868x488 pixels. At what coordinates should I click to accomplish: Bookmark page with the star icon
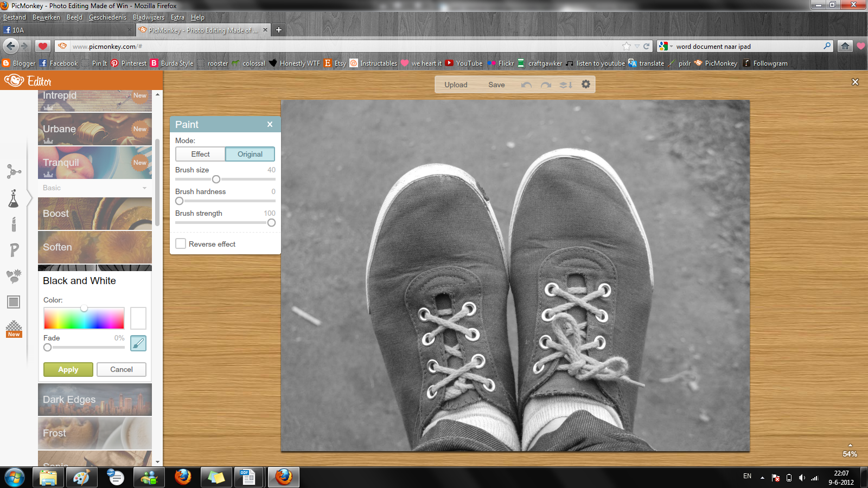point(627,46)
